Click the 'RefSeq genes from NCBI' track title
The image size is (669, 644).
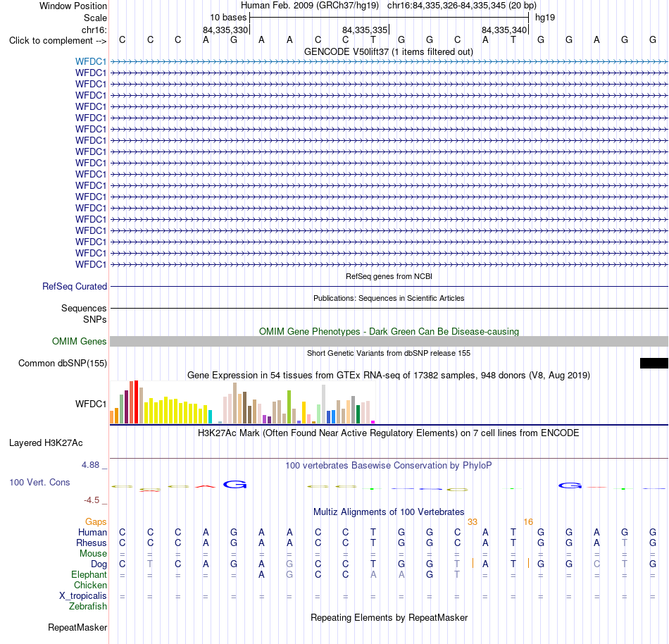(x=389, y=276)
